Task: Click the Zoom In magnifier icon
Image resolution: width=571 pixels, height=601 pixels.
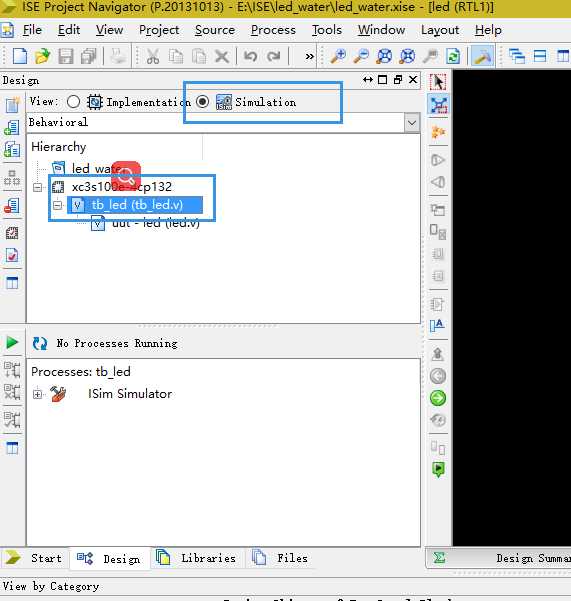Action: point(338,56)
